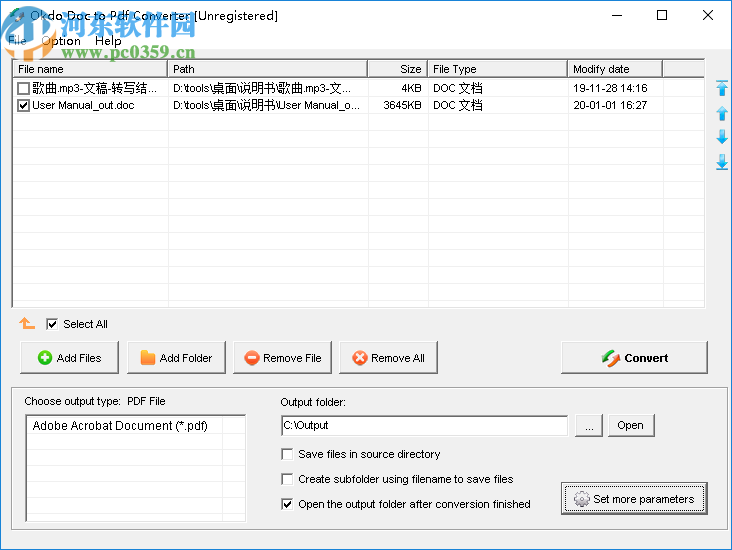Screen dimensions: 732x550
Task: Select the 歌曲.mp3 file name text
Action: [94, 88]
